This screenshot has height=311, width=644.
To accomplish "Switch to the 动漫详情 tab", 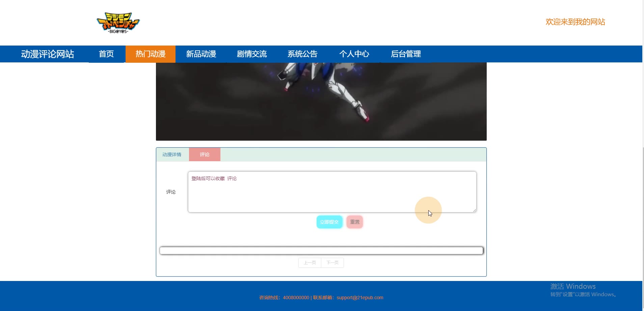I will coord(172,154).
